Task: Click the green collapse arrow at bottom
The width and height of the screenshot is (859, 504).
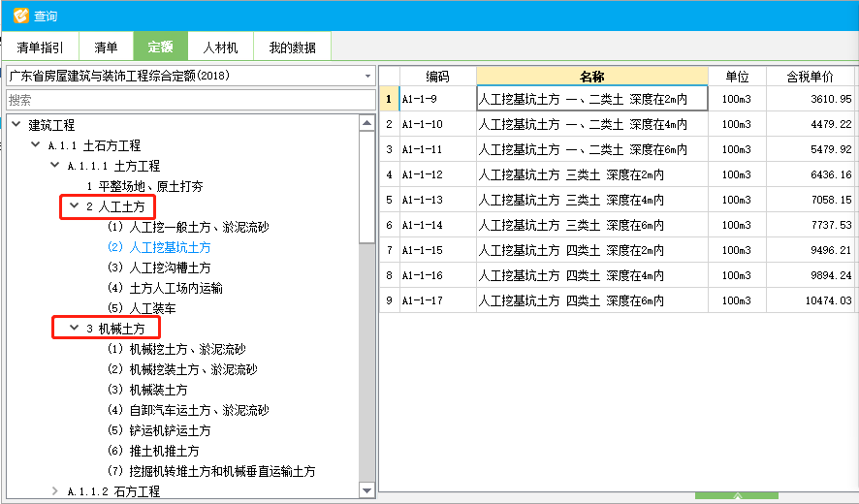Action: (x=737, y=495)
